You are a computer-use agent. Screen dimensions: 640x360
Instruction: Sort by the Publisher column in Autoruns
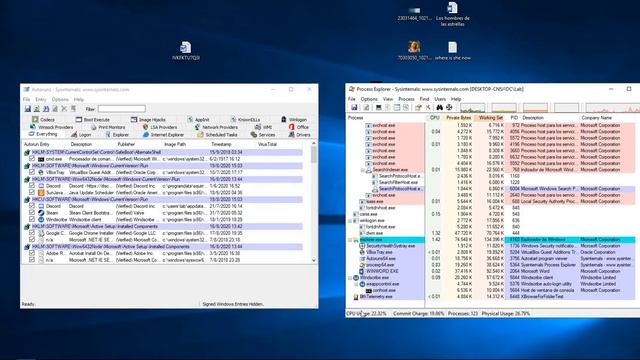coord(126,144)
